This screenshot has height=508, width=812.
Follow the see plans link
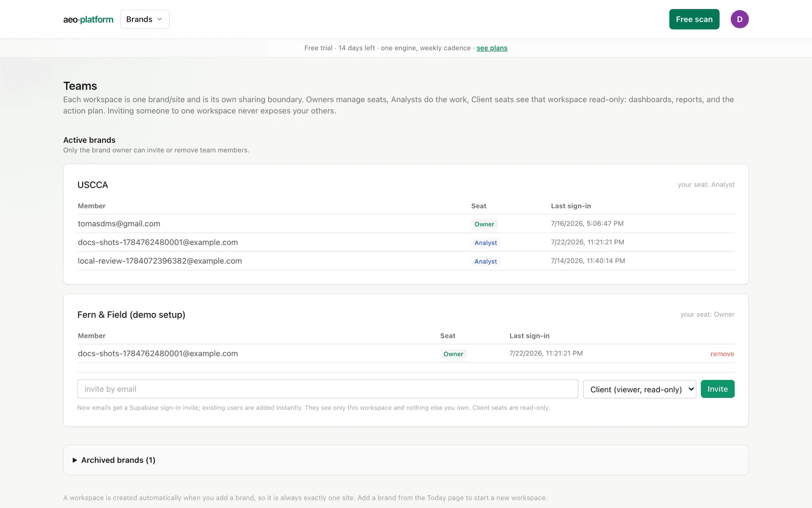[492, 48]
